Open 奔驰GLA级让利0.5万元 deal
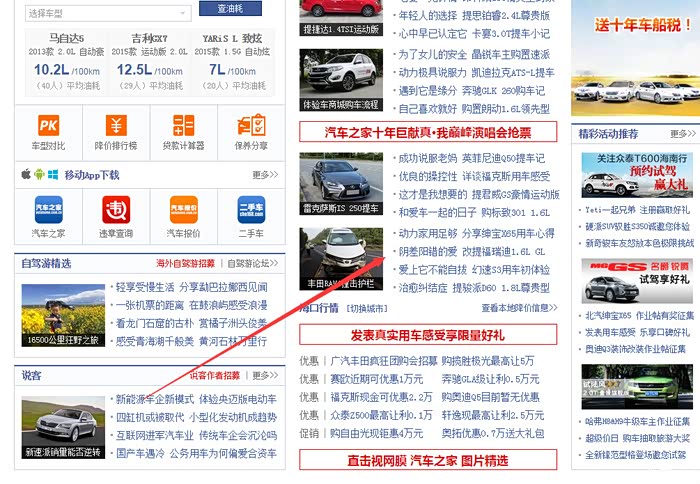This screenshot has height=484, width=700. click(491, 379)
